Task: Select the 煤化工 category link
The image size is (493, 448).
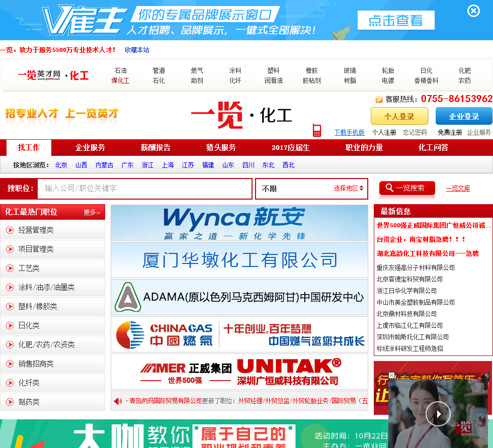Action: tap(120, 81)
